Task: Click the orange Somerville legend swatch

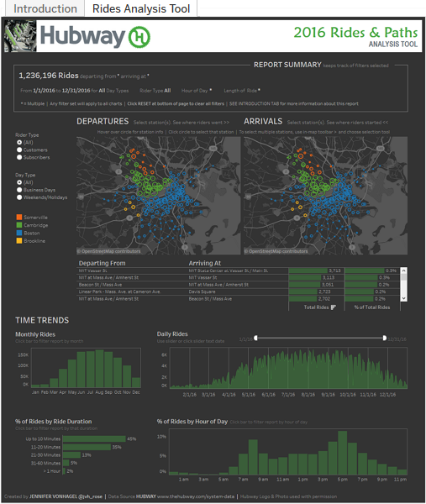Action: coord(19,218)
